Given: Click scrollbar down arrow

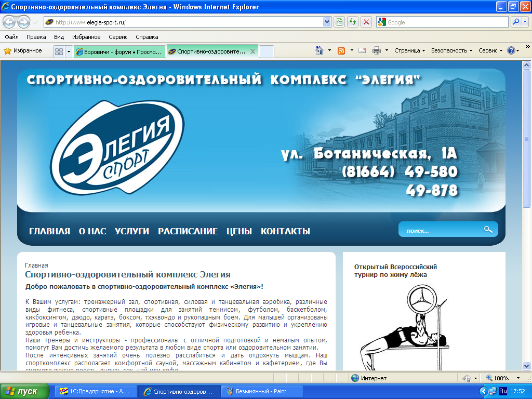Looking at the screenshot, I should [x=527, y=366].
